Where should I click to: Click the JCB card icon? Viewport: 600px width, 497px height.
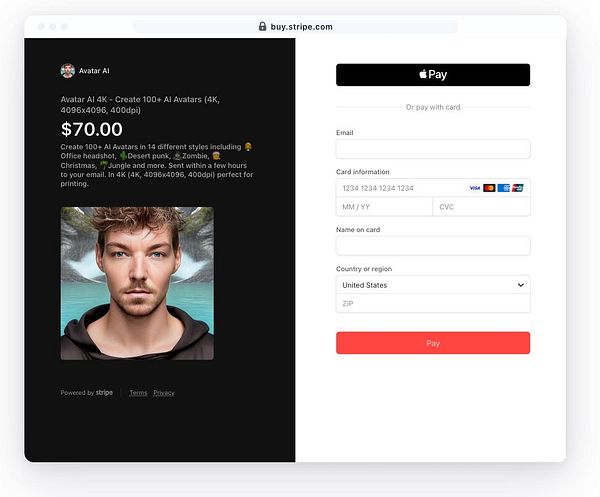[517, 188]
